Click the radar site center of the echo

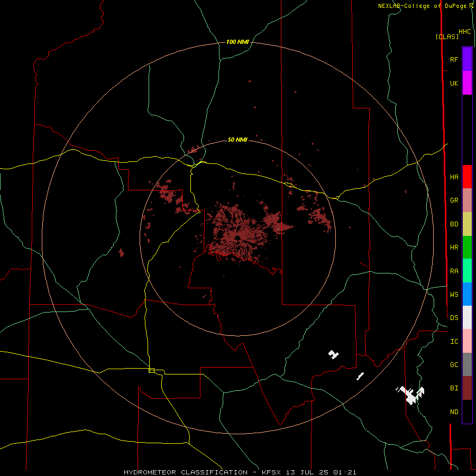(237, 237)
